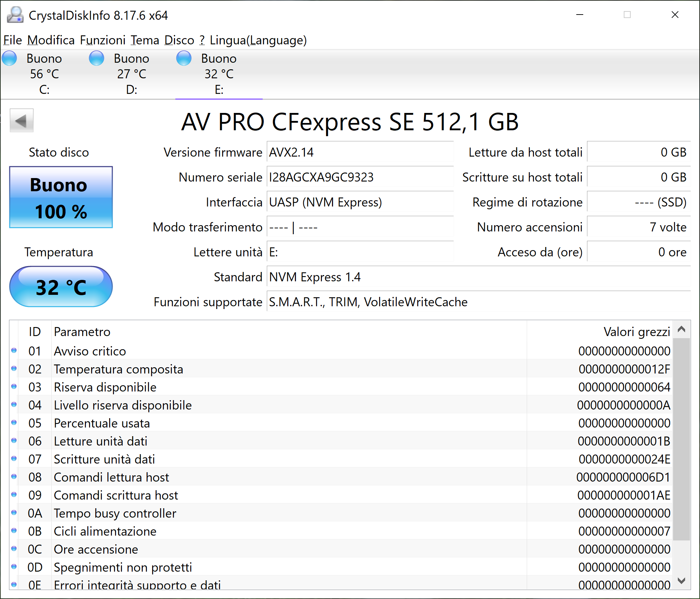Select the 08 Comandi lettura host row

tap(341, 477)
